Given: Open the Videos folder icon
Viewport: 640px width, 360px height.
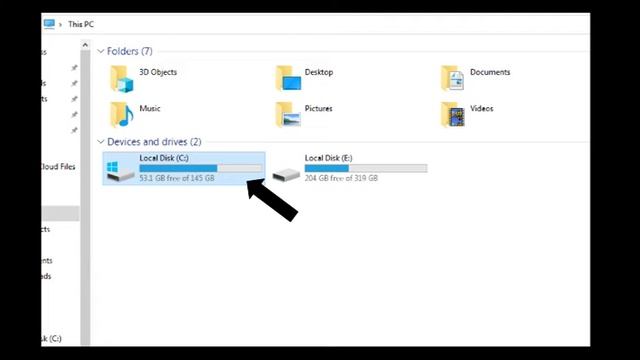Looking at the screenshot, I should [x=453, y=115].
